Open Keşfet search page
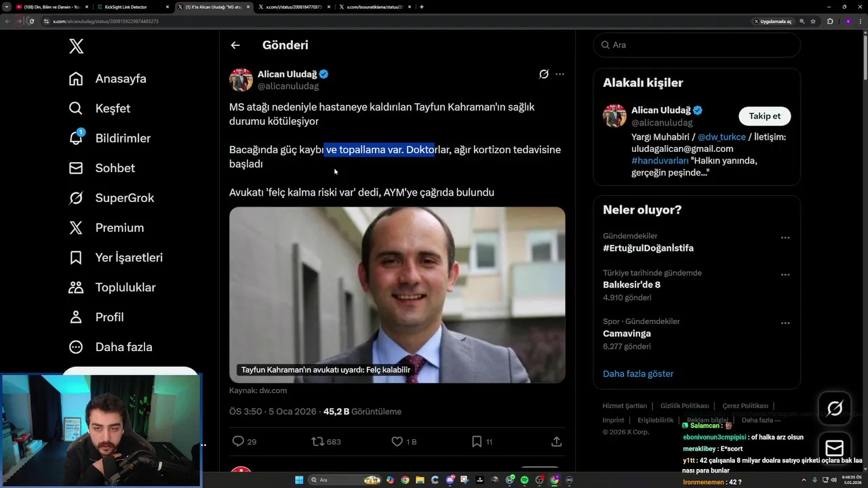The height and width of the screenshot is (488, 868). point(100,108)
